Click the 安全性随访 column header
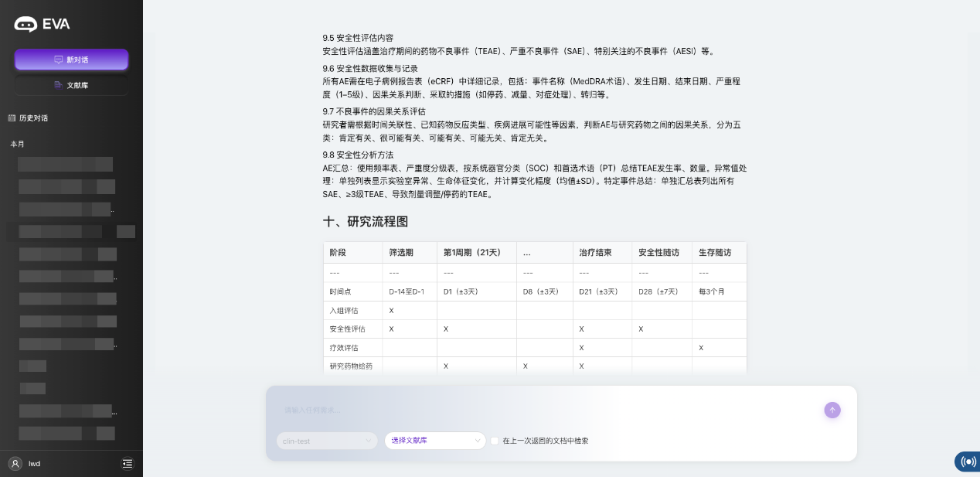980x477 pixels. pyautogui.click(x=658, y=253)
